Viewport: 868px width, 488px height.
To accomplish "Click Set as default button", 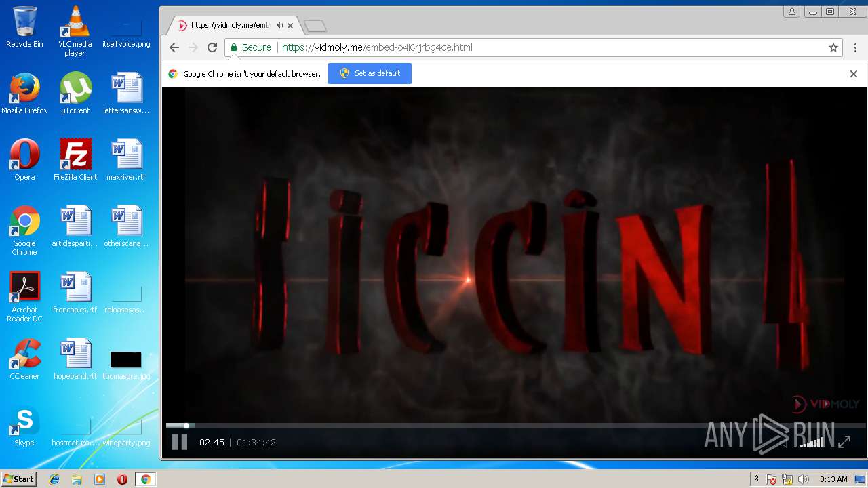I will [370, 73].
